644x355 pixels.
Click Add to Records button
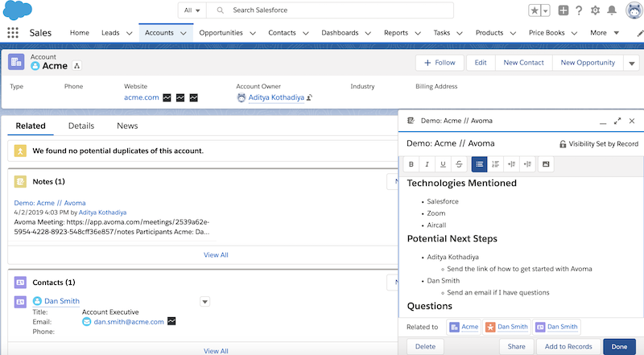[x=568, y=347]
